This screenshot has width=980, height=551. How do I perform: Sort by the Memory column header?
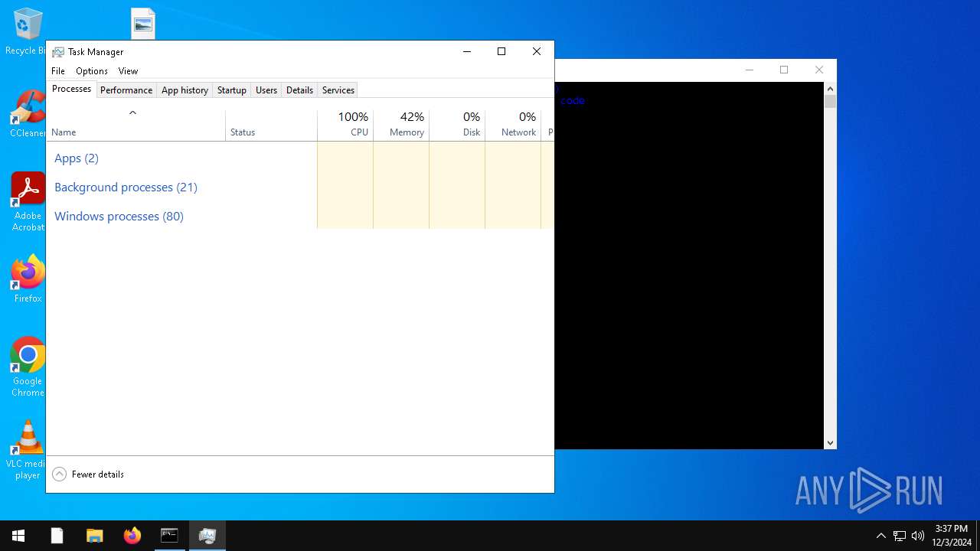click(x=401, y=125)
